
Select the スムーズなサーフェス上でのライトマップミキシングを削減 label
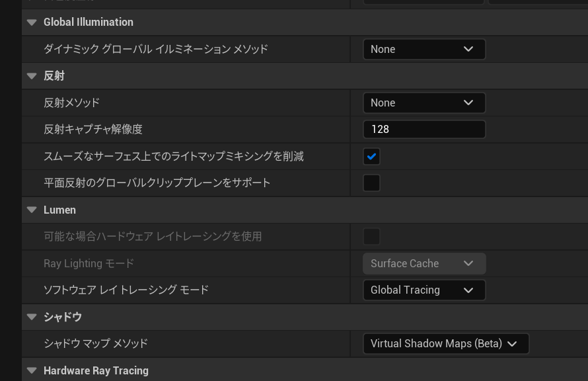(x=174, y=157)
